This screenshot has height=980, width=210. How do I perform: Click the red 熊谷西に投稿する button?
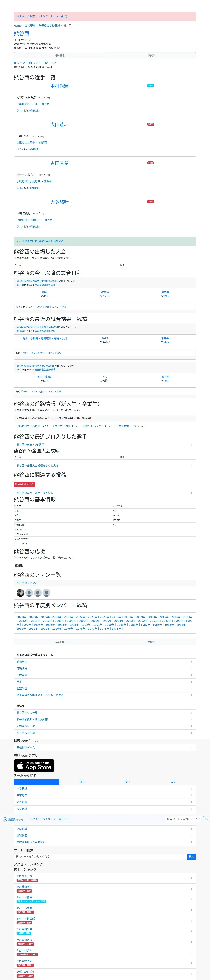point(24,485)
